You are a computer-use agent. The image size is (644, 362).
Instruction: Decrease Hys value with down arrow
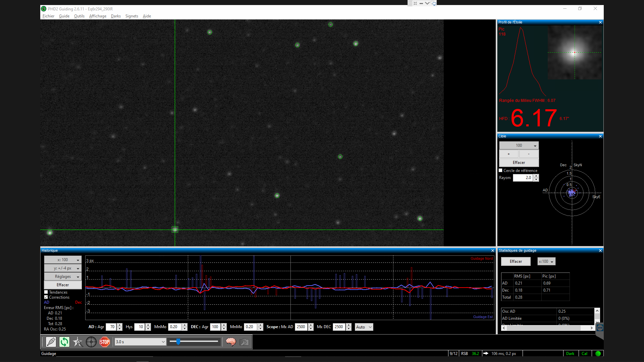click(x=148, y=329)
